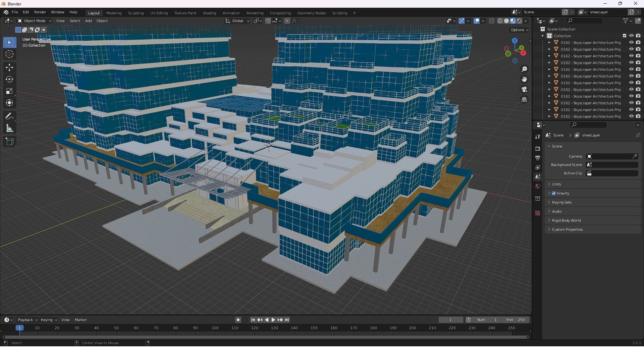Click the Pan view hand icon

524,79
